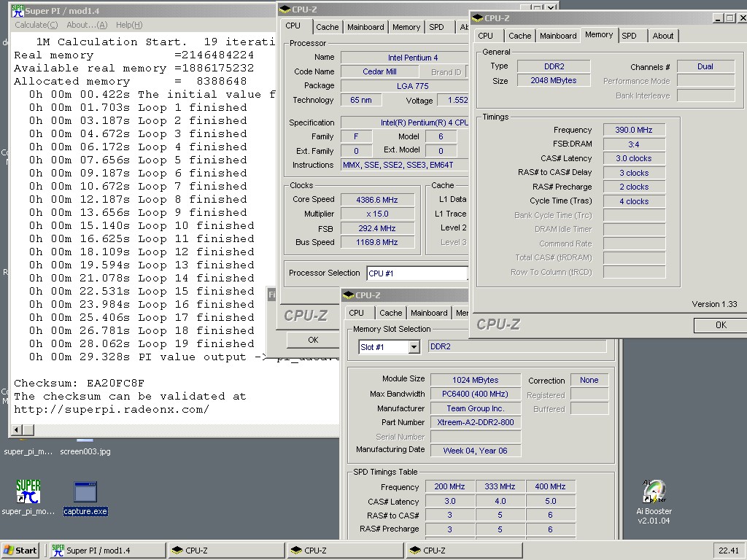Select the Ai Booster v2.01.04 desktop icon
The height and width of the screenshot is (560, 747).
(654, 491)
